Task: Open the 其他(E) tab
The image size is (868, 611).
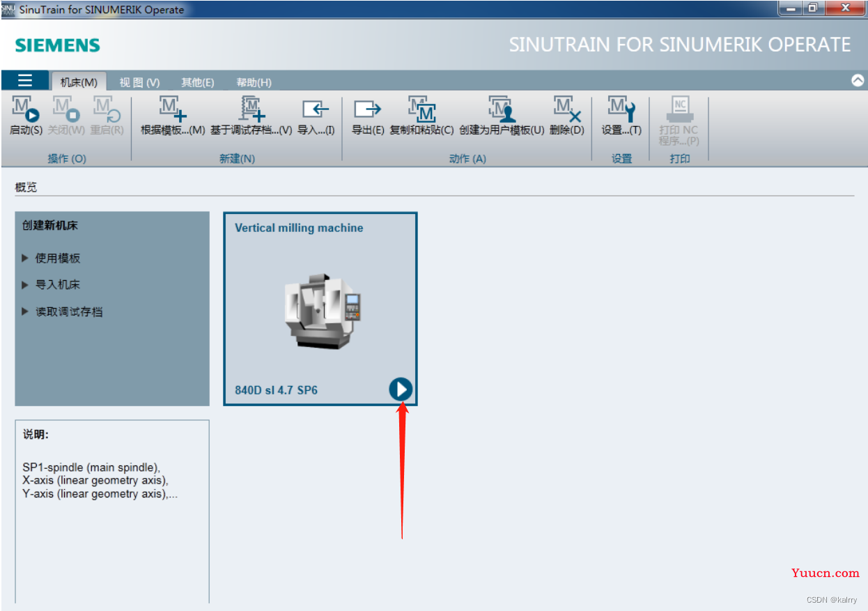Action: [x=198, y=82]
